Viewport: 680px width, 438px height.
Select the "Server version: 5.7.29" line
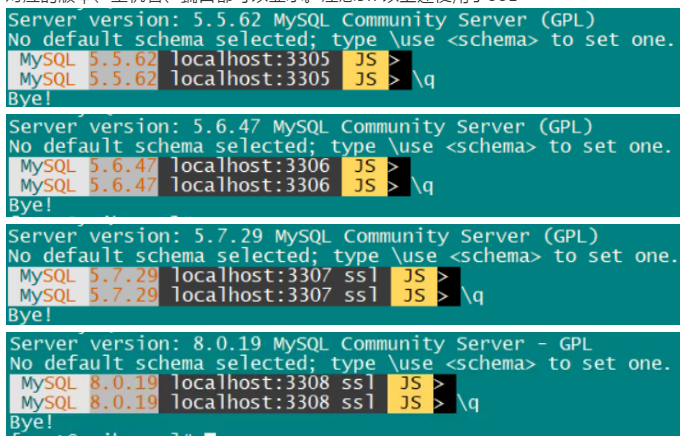pos(303,236)
